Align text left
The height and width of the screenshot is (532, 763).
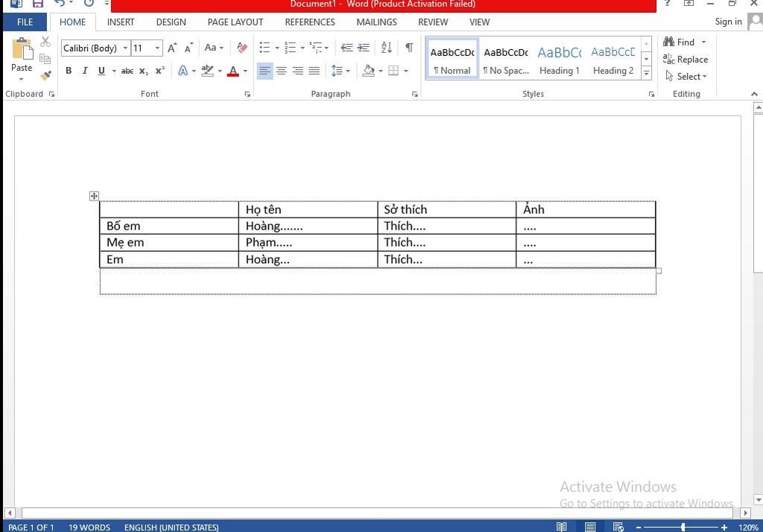point(265,71)
